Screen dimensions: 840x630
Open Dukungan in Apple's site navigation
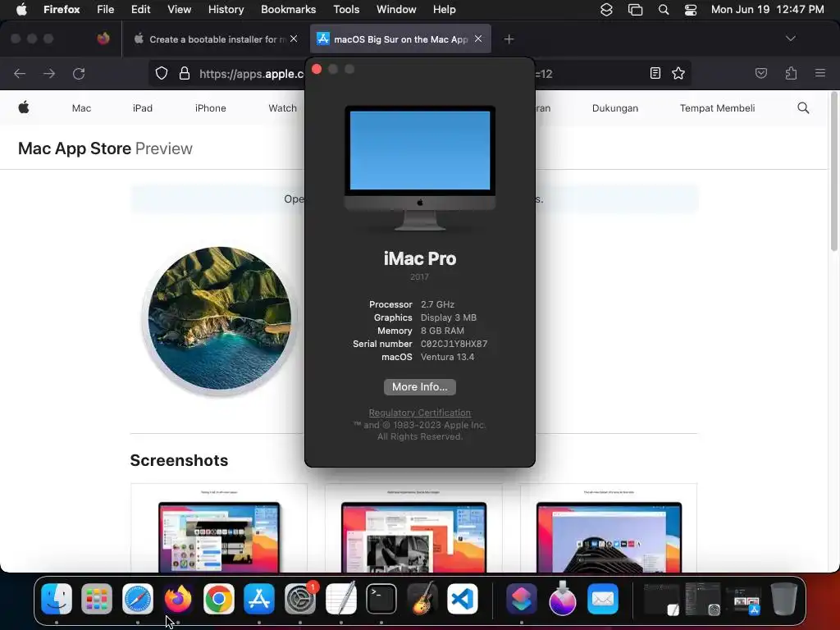[615, 108]
